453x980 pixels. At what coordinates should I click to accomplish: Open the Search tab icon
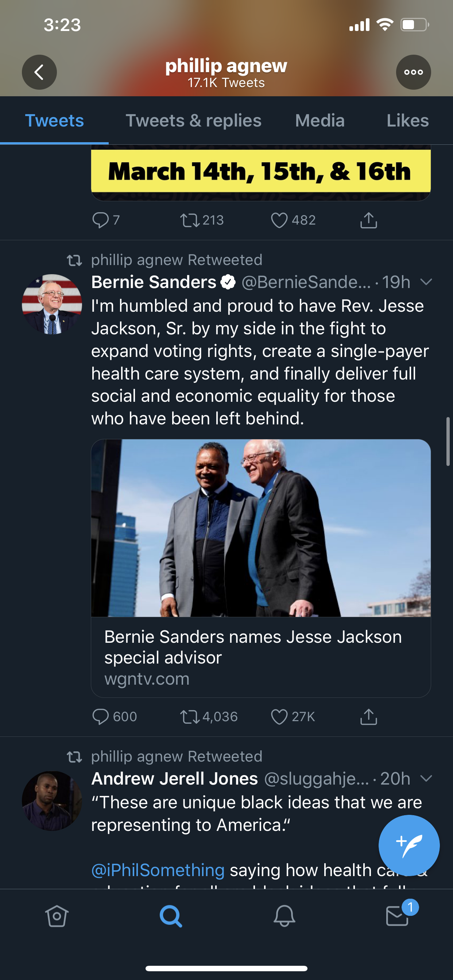click(x=171, y=916)
